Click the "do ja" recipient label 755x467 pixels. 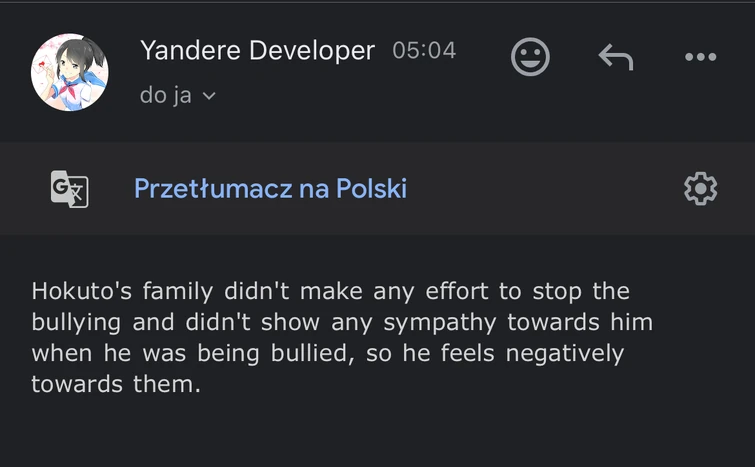coord(166,97)
